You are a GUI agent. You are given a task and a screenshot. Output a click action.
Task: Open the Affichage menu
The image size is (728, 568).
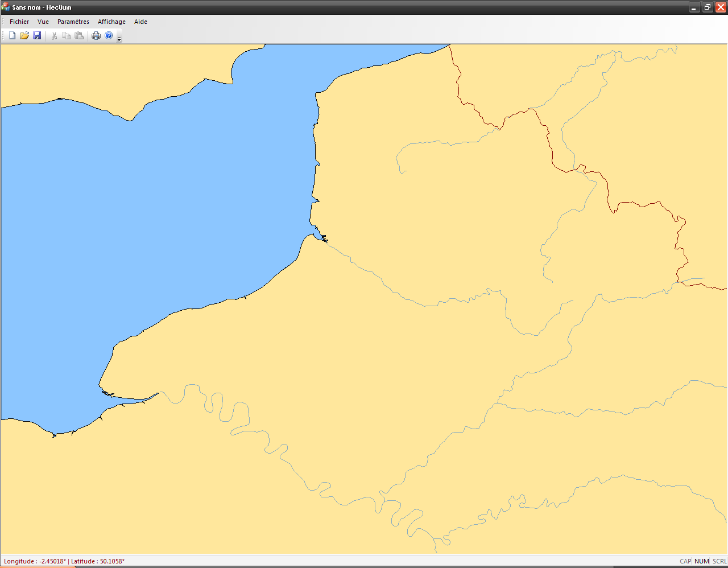[x=111, y=22]
